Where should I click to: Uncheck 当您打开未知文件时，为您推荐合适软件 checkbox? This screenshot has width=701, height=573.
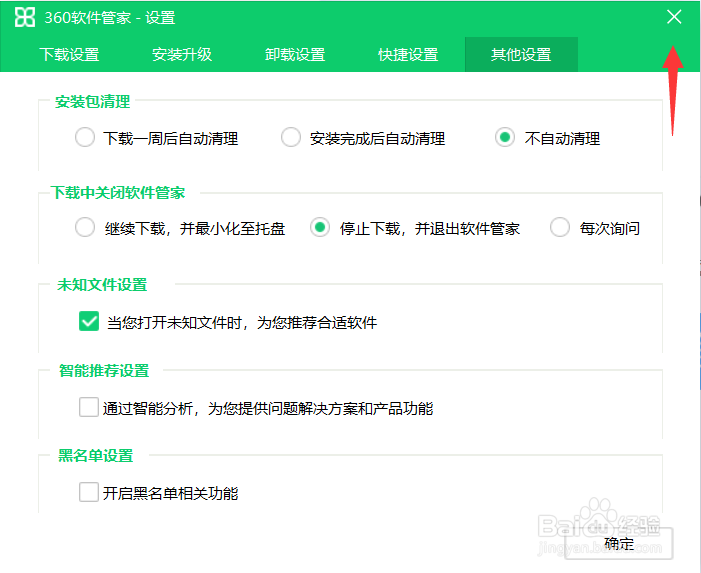coord(89,321)
